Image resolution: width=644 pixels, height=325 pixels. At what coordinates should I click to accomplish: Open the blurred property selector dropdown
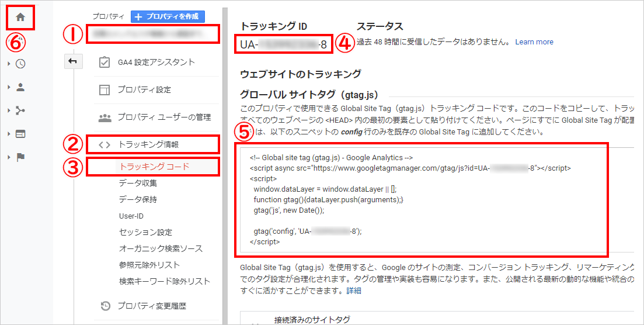(153, 34)
